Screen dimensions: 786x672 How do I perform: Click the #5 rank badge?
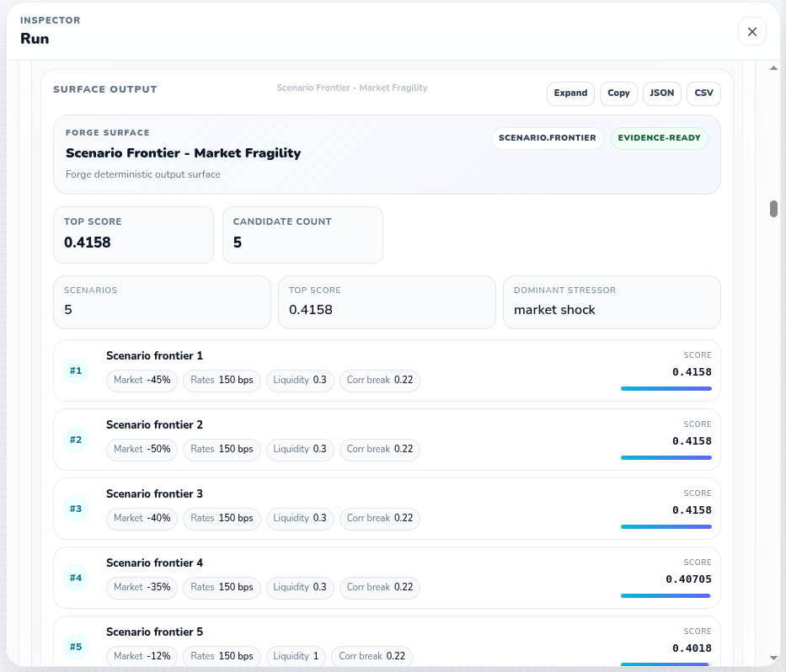coord(76,647)
